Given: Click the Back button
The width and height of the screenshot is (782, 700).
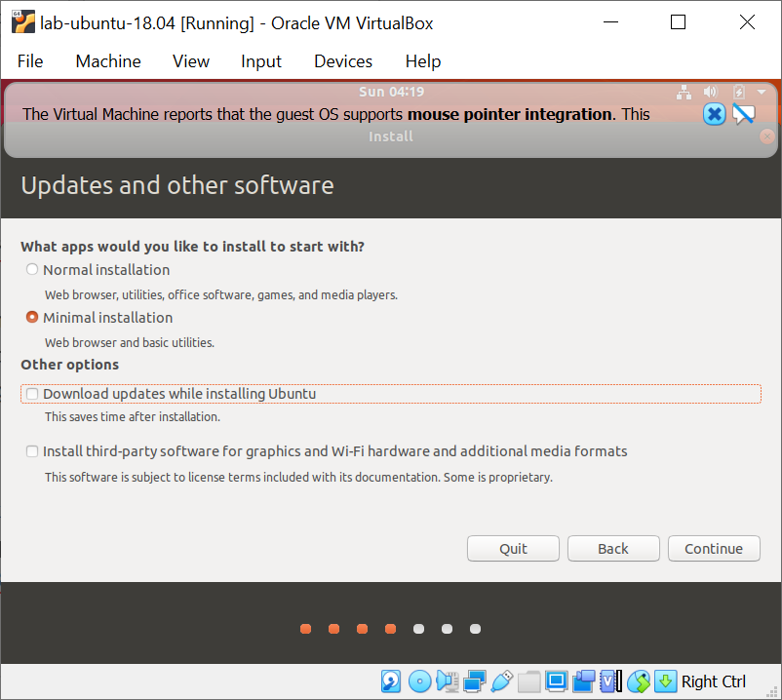Looking at the screenshot, I should 613,549.
